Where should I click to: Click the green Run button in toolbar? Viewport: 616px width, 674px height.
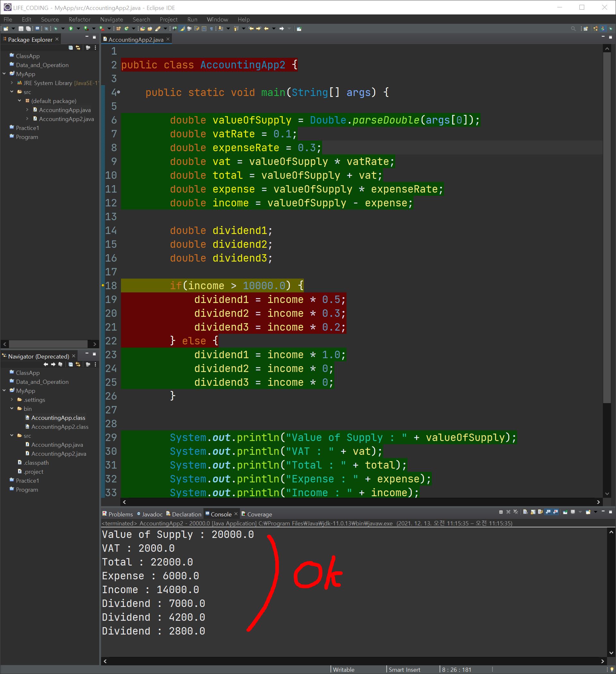[71, 29]
